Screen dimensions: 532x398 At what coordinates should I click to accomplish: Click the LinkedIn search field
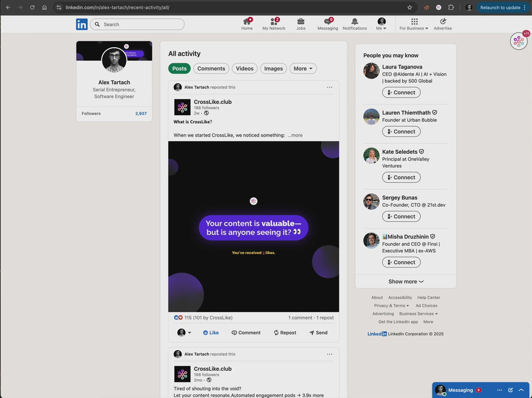pos(137,24)
